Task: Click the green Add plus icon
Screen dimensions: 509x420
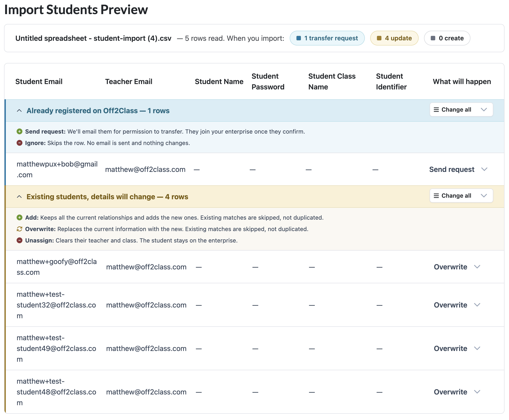Action: tap(20, 217)
